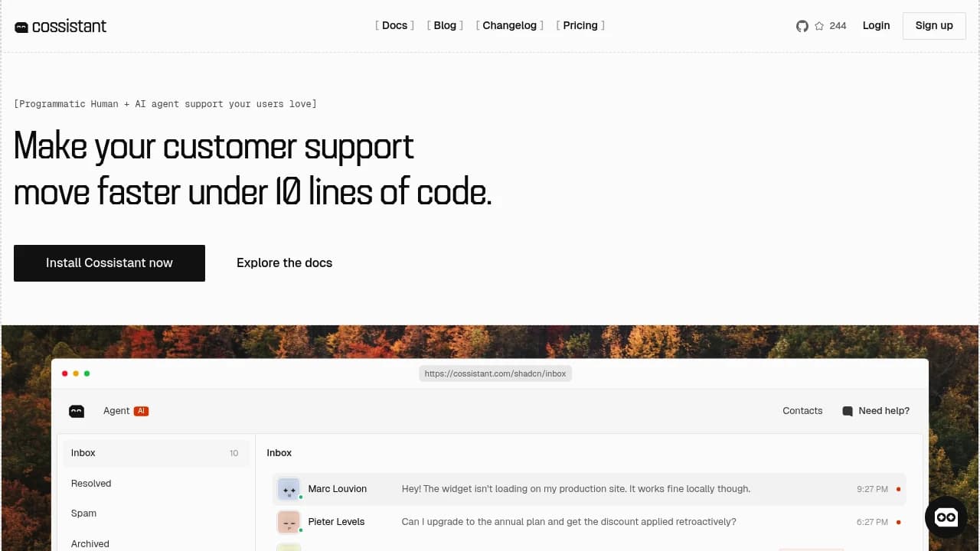Click Explore the docs link
Image resolution: width=980 pixels, height=551 pixels.
coord(284,263)
